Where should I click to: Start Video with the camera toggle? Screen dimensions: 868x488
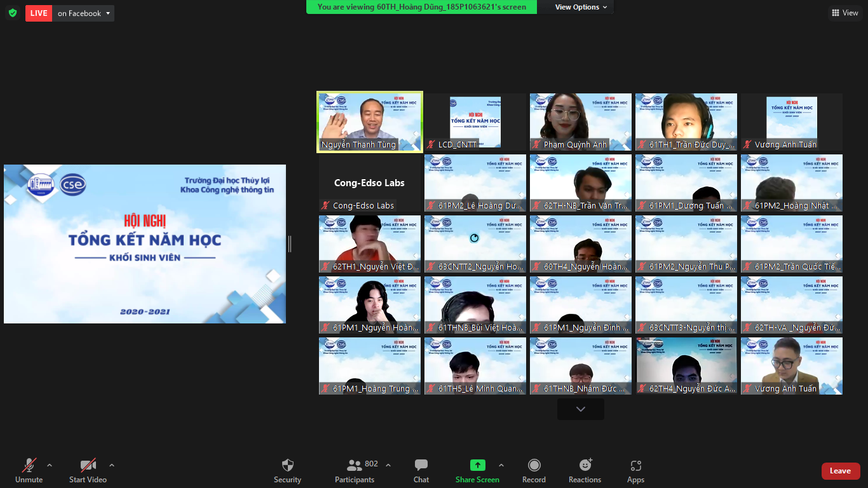(88, 466)
